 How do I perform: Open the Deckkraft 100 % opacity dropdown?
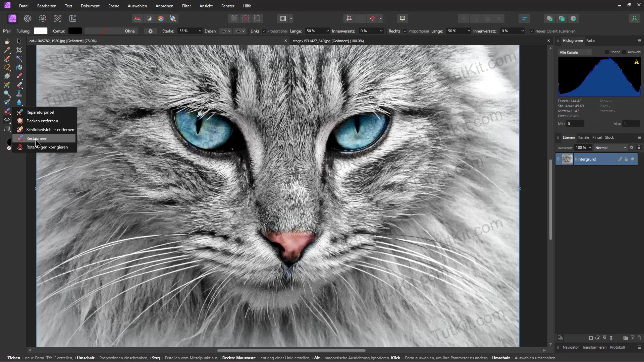tap(590, 147)
